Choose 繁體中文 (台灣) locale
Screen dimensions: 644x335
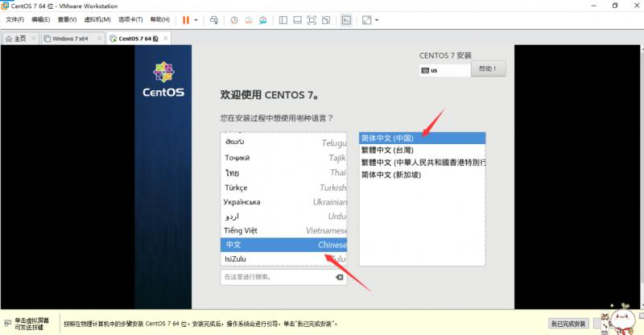422,150
